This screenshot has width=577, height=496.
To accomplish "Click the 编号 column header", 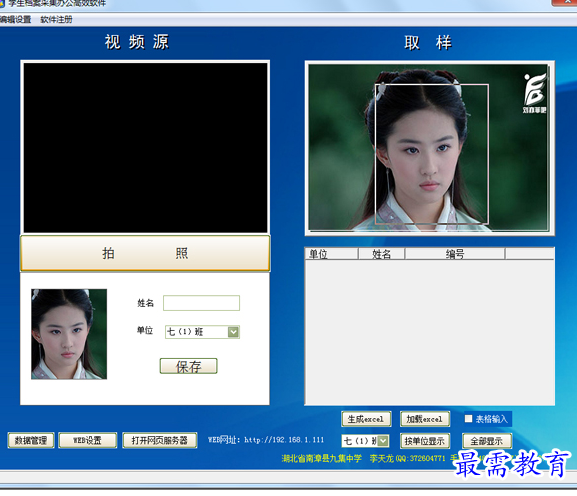I will pyautogui.click(x=455, y=254).
